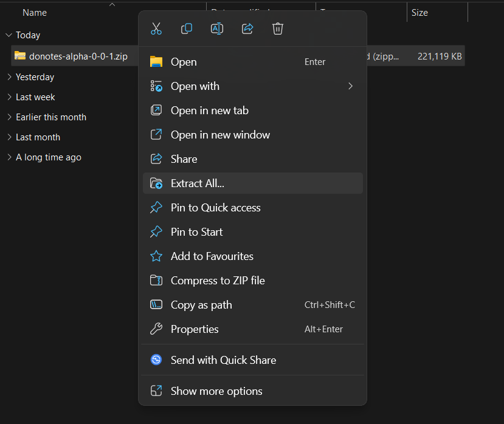The width and height of the screenshot is (504, 424).
Task: Click Show more options
Action: [x=216, y=391]
